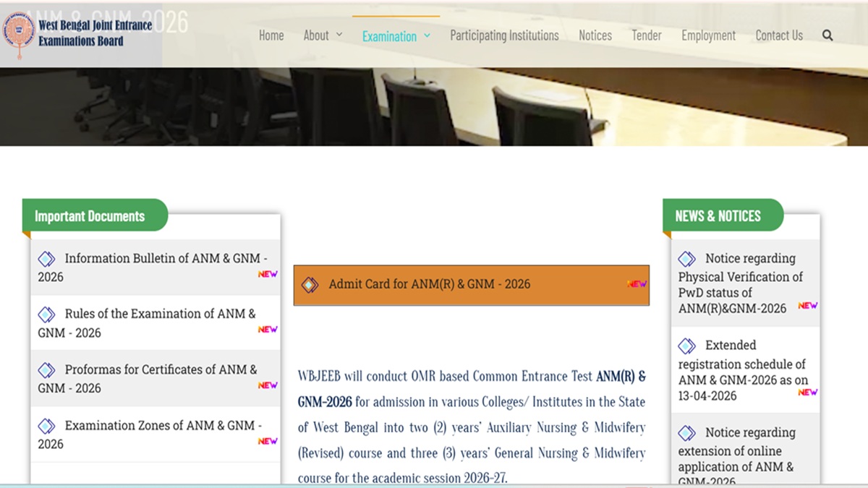Click NEW badge next to Rules of the Examination
The height and width of the screenshot is (488, 868).
268,330
